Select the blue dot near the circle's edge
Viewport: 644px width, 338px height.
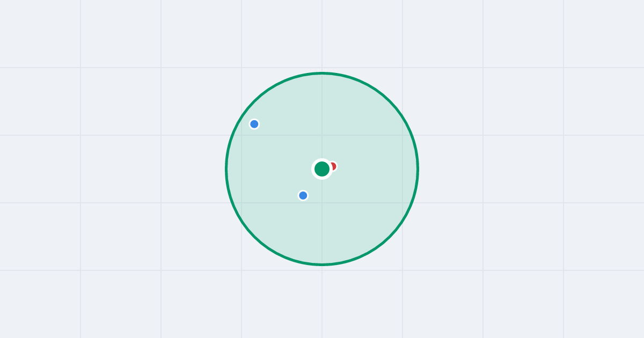coord(254,124)
